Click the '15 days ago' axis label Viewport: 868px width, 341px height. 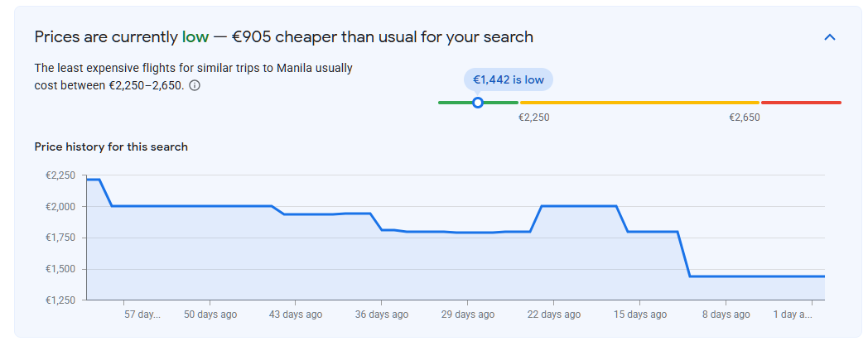(640, 315)
